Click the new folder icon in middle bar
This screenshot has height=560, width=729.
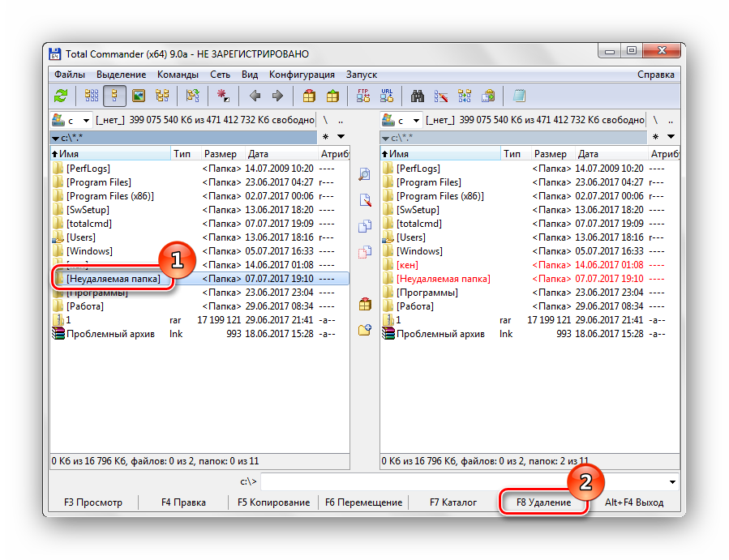(x=365, y=330)
